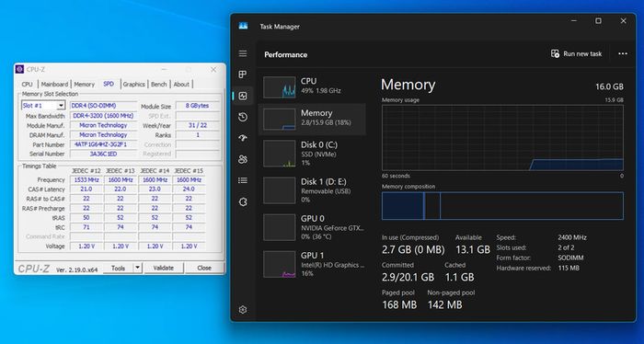Click the DDR4 (SO-DIMM) type field
This screenshot has height=344, width=644.
[x=103, y=106]
